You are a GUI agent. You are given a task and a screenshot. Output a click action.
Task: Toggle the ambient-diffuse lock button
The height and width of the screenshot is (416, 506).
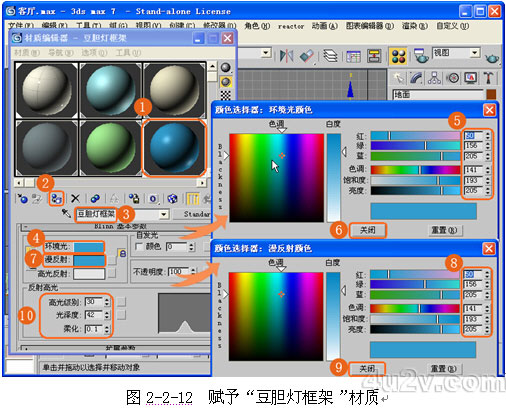[x=122, y=254]
